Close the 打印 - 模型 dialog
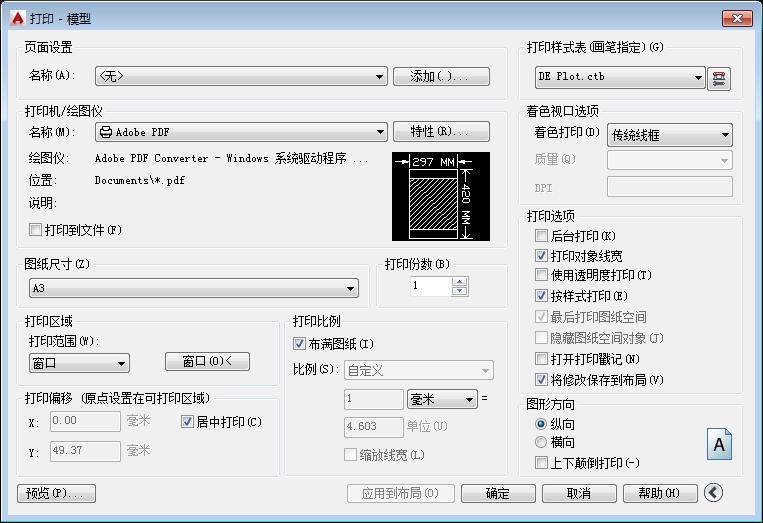This screenshot has width=763, height=523. pyautogui.click(x=737, y=18)
